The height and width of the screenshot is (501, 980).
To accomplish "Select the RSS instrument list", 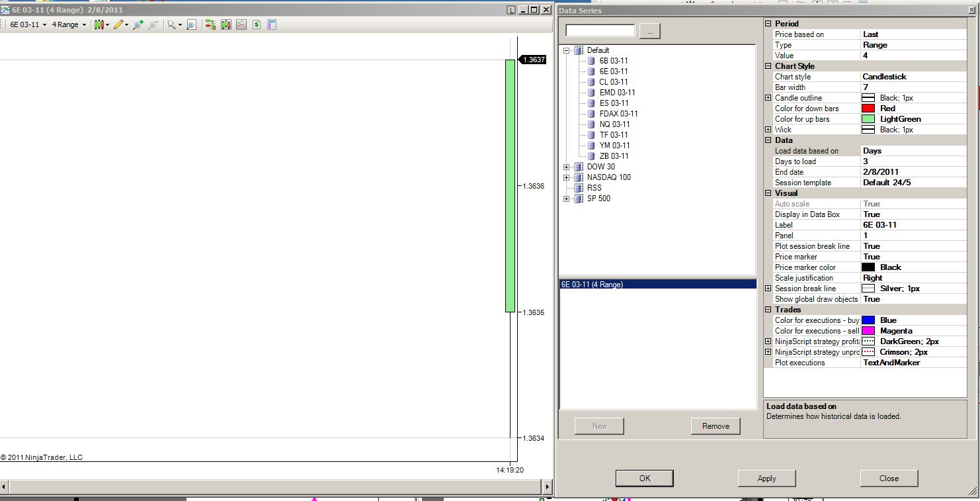I will pos(594,188).
